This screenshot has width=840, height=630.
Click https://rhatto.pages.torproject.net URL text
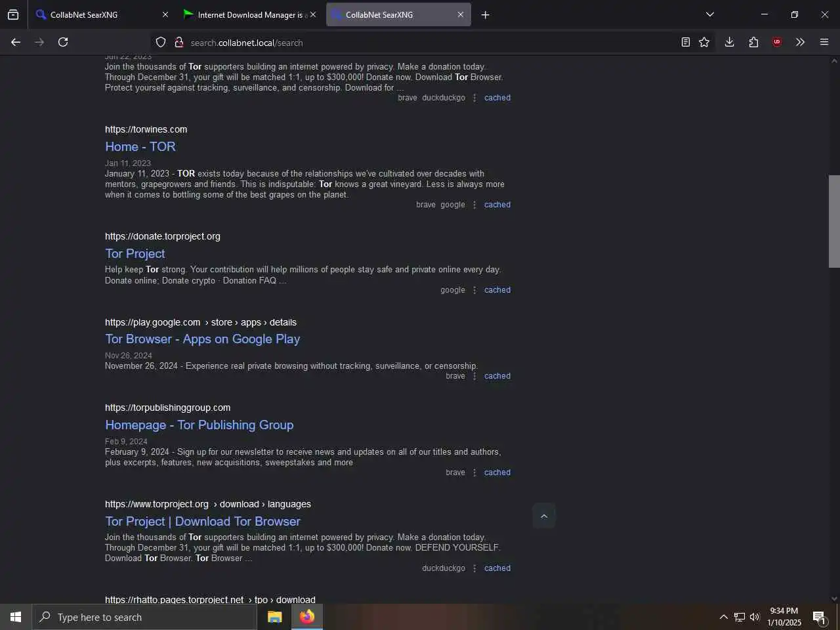[175, 600]
